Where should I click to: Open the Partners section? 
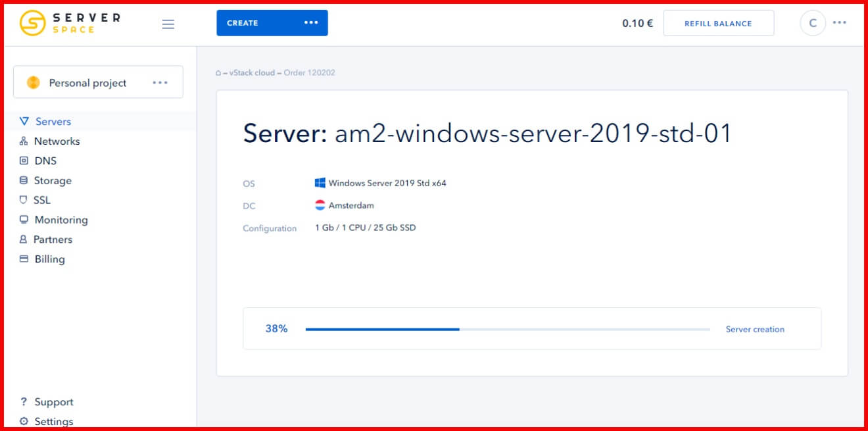[x=53, y=240]
